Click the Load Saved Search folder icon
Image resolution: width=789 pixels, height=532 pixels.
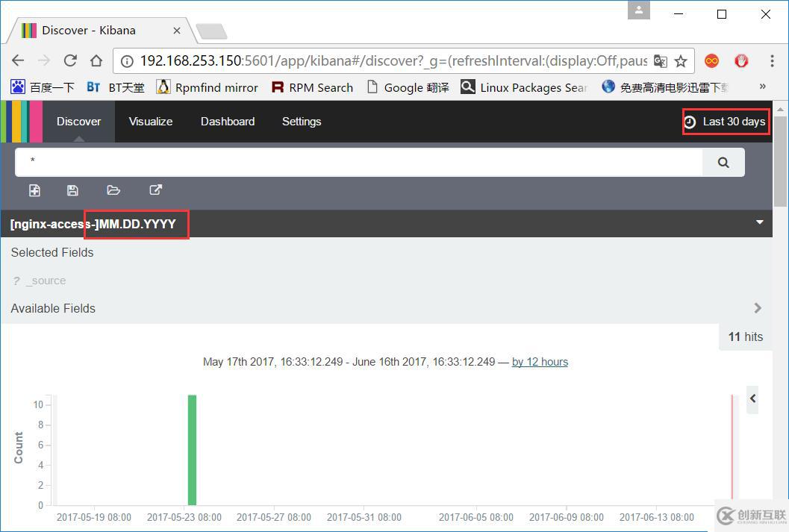click(113, 190)
